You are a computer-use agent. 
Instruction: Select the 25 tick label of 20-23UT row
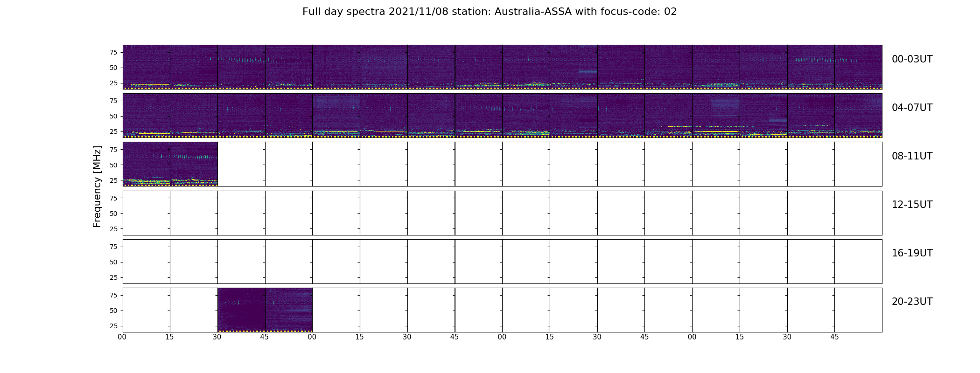[x=113, y=326]
